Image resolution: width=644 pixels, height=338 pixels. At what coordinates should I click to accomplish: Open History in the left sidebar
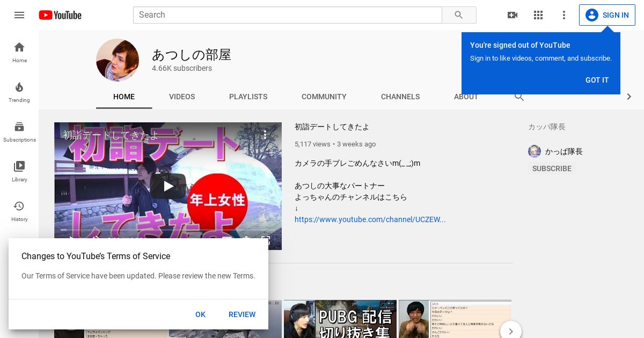coord(19,211)
